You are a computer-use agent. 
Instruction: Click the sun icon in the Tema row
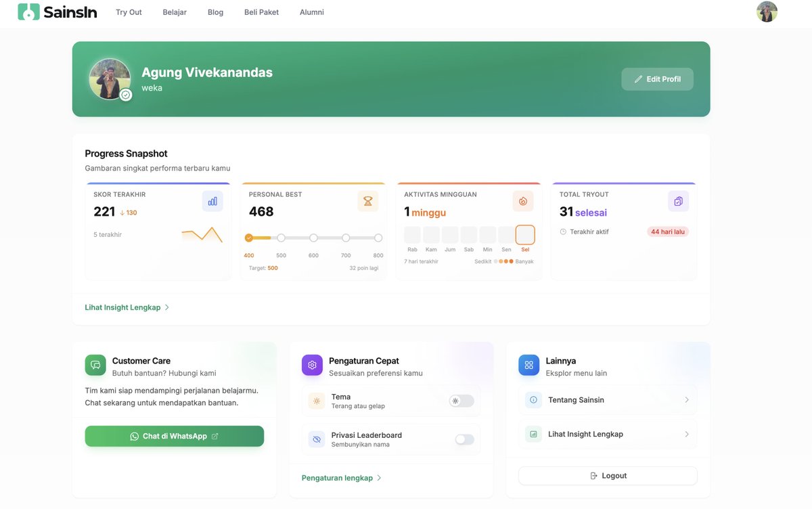316,401
